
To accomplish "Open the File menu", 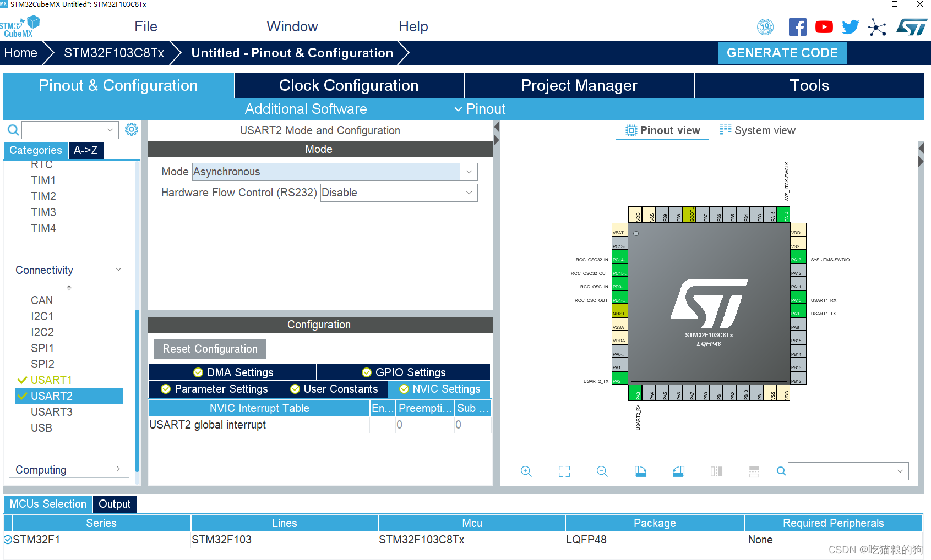I will coord(146,26).
